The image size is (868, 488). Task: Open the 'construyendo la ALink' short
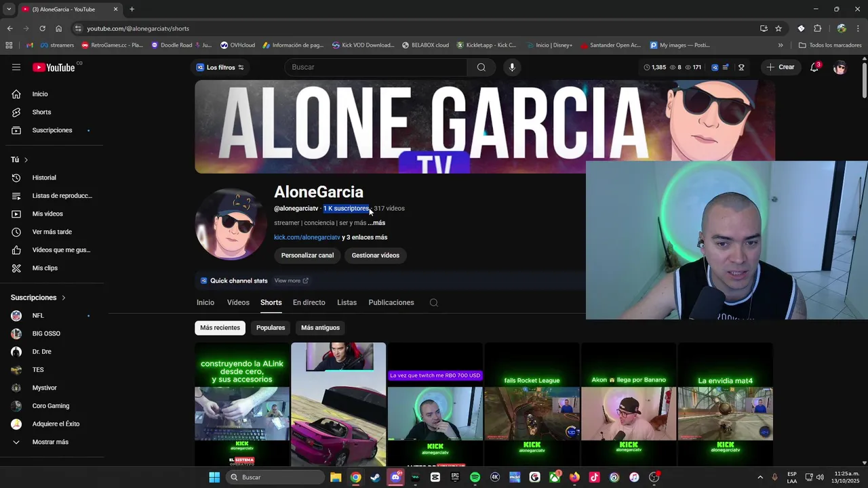(242, 405)
